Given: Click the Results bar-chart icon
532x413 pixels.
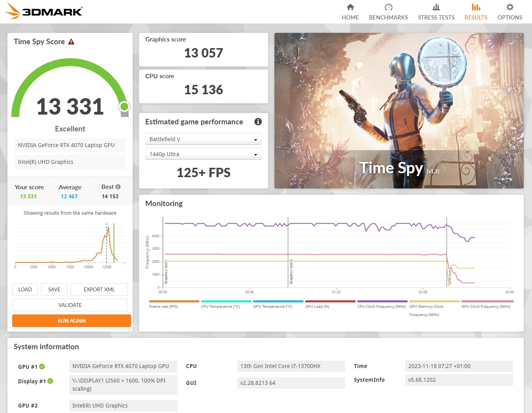Looking at the screenshot, I should click(x=476, y=7).
